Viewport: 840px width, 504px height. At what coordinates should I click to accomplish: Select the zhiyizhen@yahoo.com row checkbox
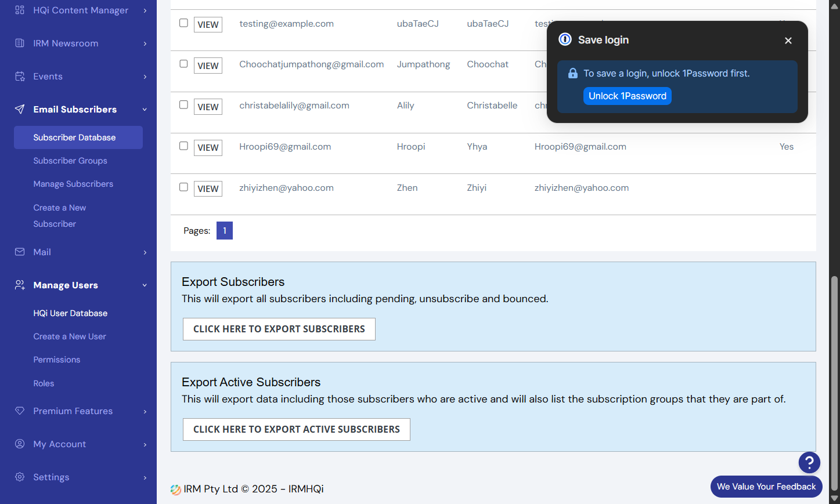183,187
